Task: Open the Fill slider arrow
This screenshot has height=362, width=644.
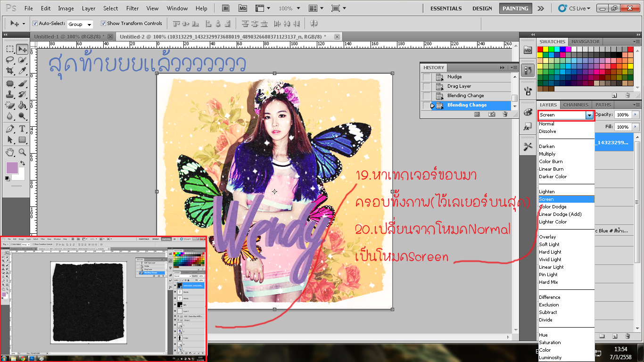Action: 636,127
